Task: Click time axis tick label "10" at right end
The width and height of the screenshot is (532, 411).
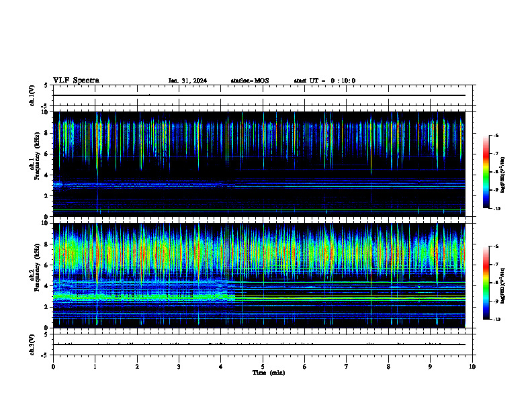Action: (472, 367)
